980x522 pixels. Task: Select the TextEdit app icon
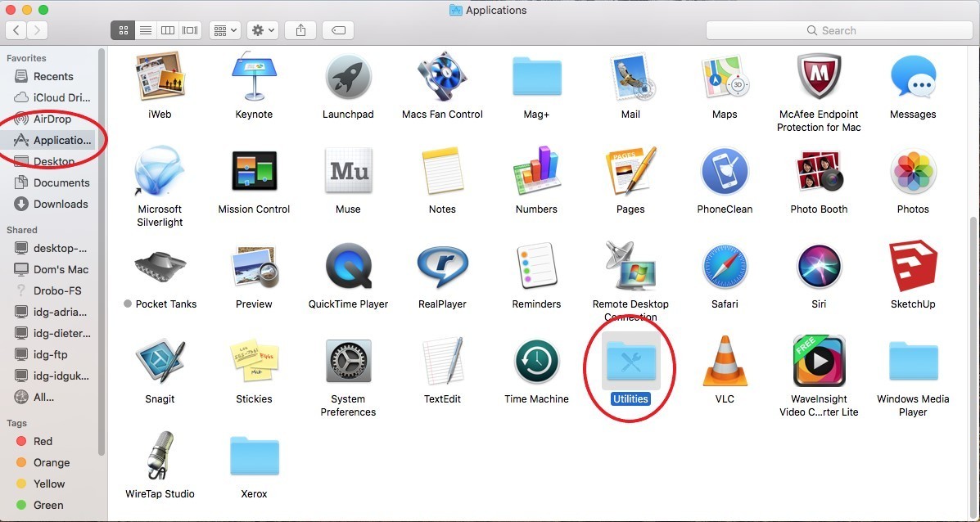442,362
